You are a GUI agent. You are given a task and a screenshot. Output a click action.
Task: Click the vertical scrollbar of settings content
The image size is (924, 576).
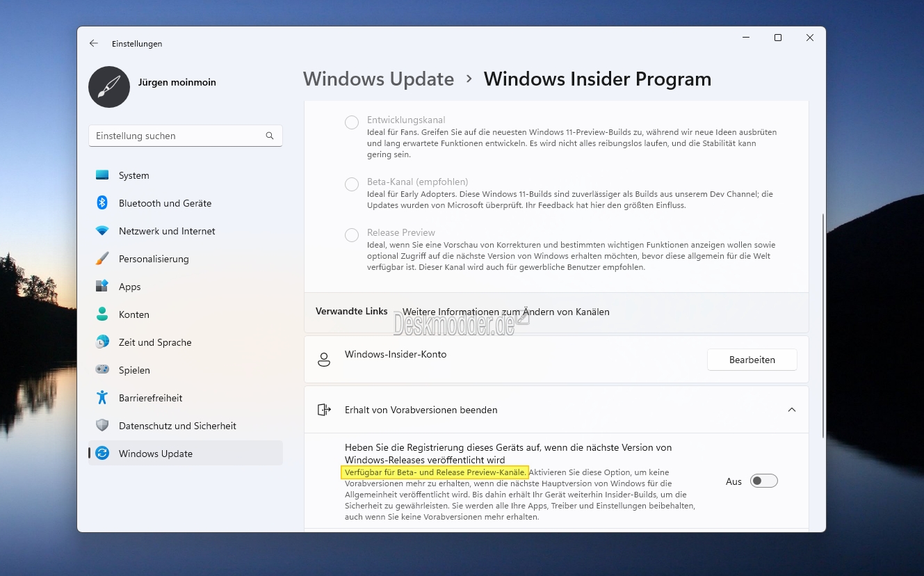[x=823, y=326]
